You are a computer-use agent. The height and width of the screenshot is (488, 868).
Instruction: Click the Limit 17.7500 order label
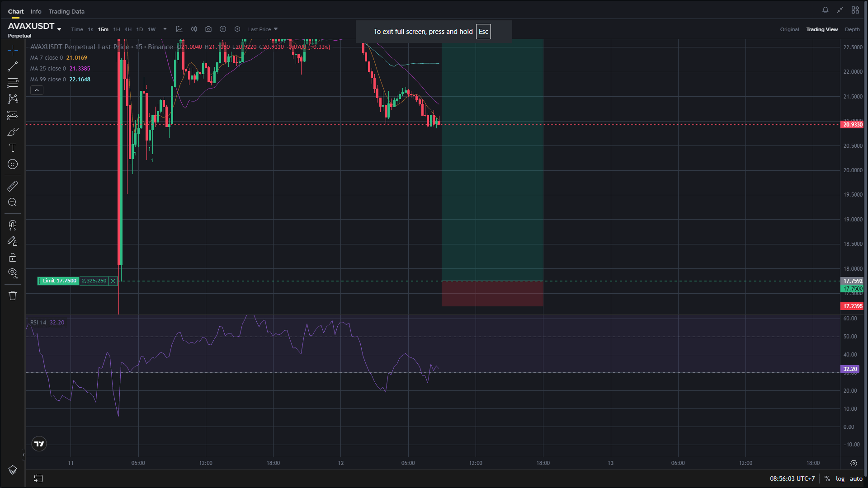59,281
